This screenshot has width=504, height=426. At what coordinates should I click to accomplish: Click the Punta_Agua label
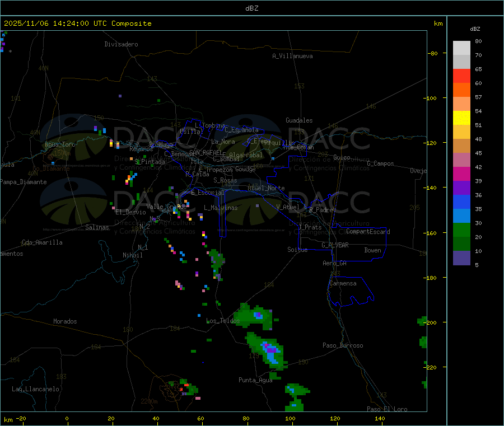[x=255, y=380]
